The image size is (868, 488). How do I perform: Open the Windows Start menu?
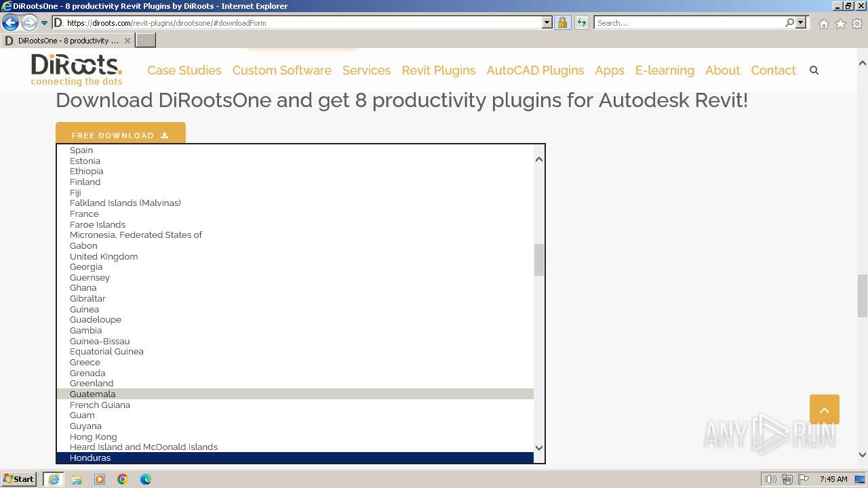tap(19, 479)
